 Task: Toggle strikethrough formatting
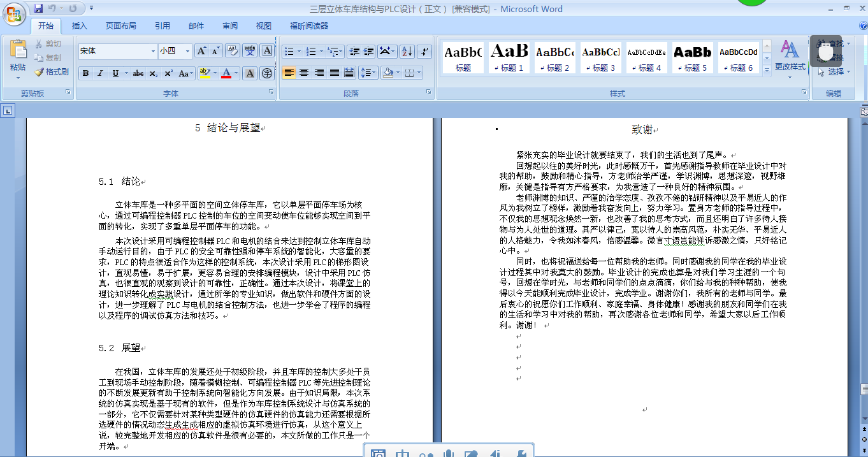tap(138, 73)
